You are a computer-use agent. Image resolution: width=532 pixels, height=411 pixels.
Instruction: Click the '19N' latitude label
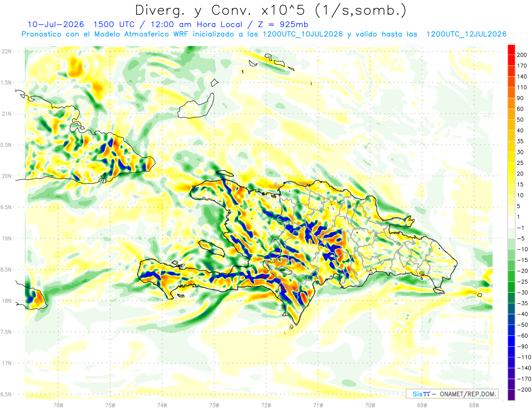tap(6, 239)
